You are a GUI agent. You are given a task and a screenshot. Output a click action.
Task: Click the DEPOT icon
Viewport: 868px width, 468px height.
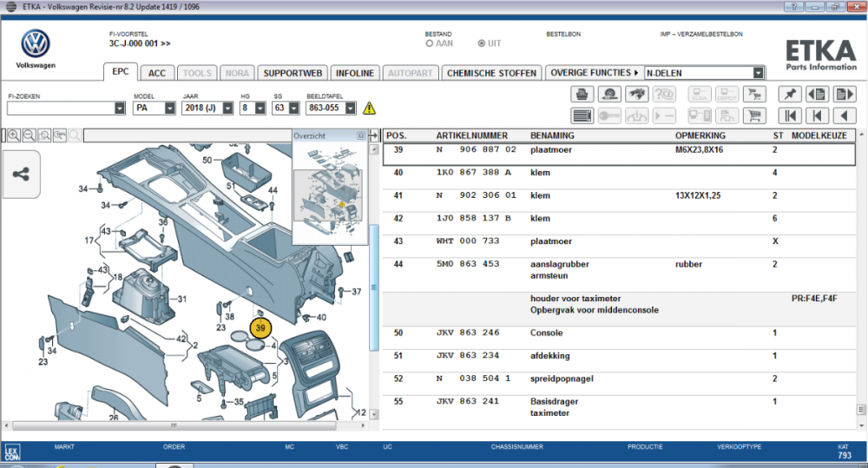tap(727, 94)
